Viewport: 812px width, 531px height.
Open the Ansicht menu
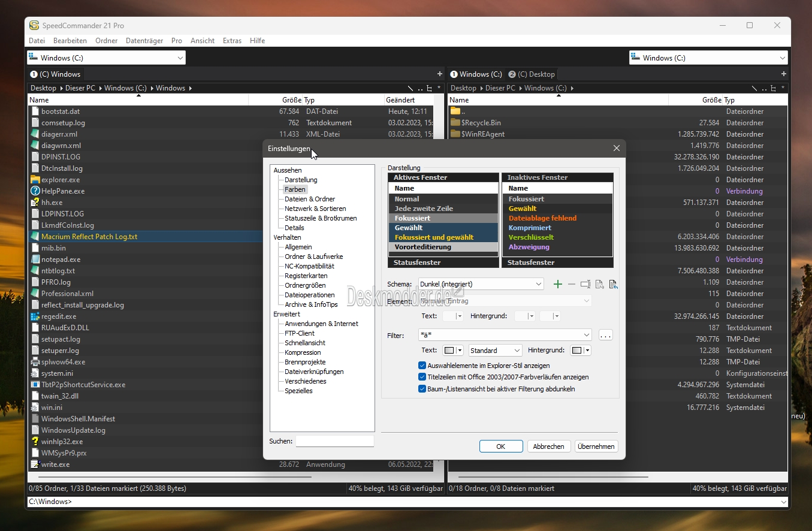(x=203, y=41)
